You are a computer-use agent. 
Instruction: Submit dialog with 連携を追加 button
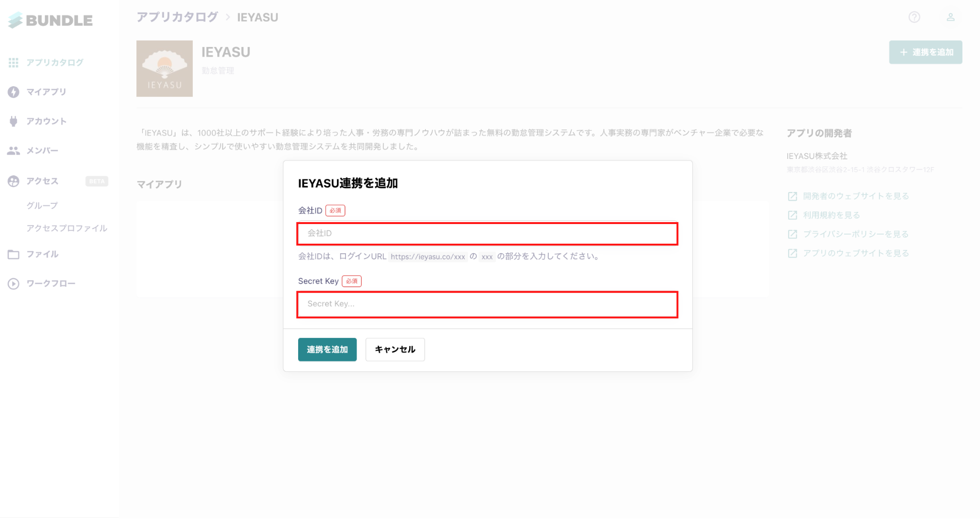coord(327,349)
